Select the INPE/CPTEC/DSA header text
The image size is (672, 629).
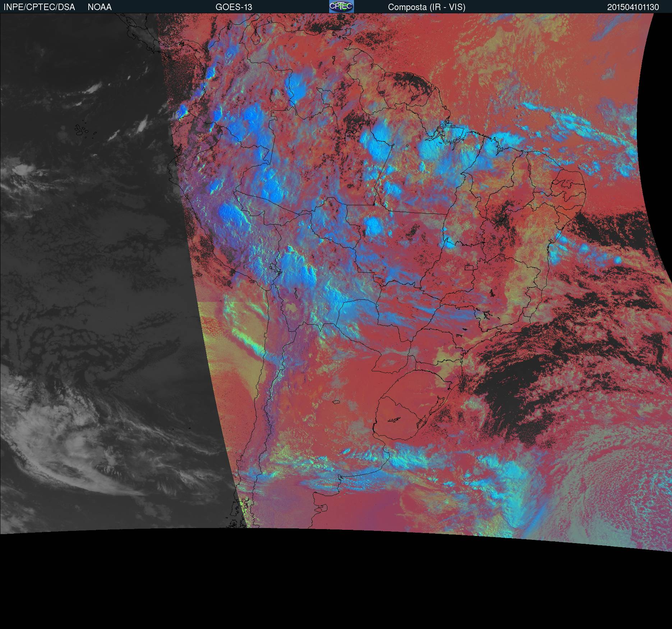39,7
